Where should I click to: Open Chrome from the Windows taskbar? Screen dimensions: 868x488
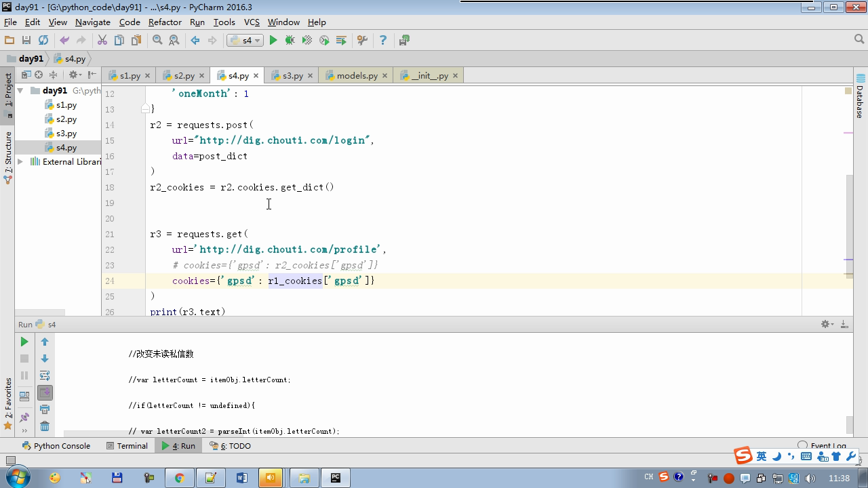pyautogui.click(x=179, y=478)
